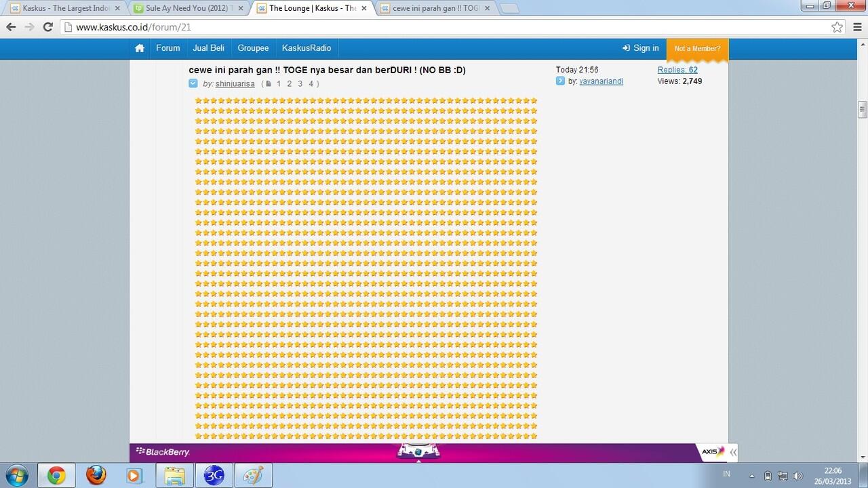Go to thread page 3
The width and height of the screenshot is (868, 488).
tap(300, 84)
